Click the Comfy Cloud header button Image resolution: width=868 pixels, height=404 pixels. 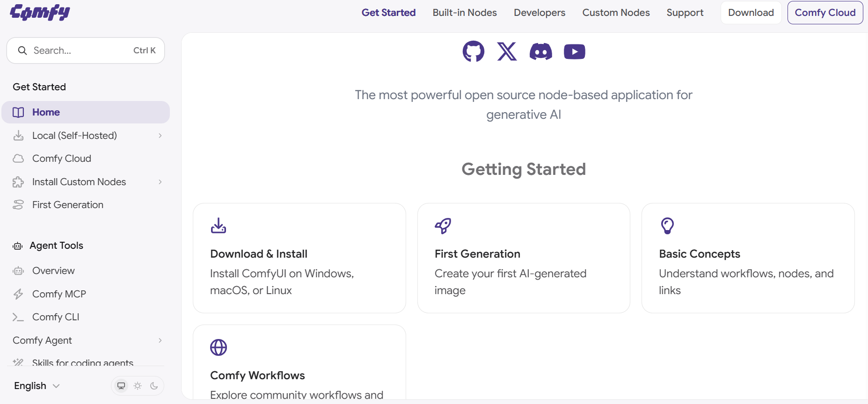click(825, 13)
